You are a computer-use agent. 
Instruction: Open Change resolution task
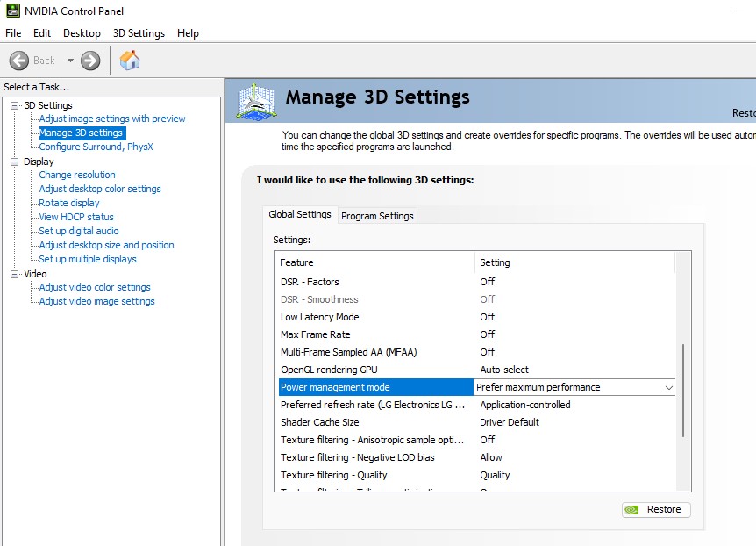pos(77,175)
